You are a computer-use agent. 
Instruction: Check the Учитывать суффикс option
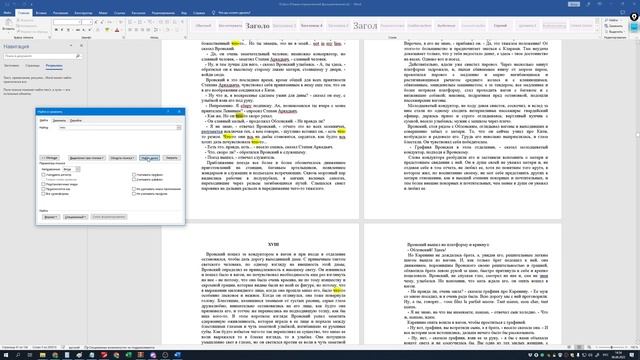pyautogui.click(x=134, y=179)
